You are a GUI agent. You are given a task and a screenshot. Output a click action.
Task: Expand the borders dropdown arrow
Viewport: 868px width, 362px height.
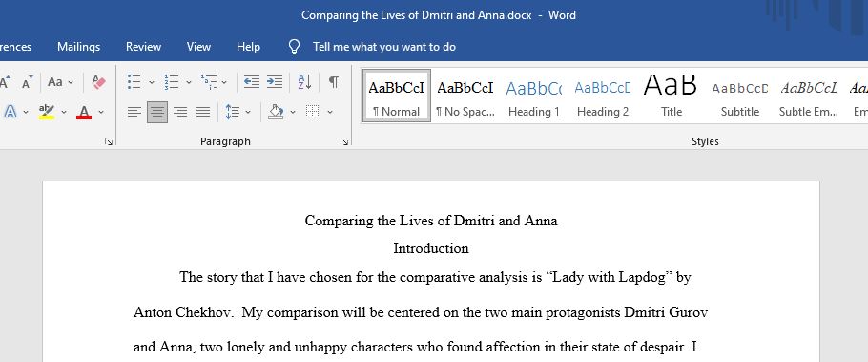coord(330,113)
